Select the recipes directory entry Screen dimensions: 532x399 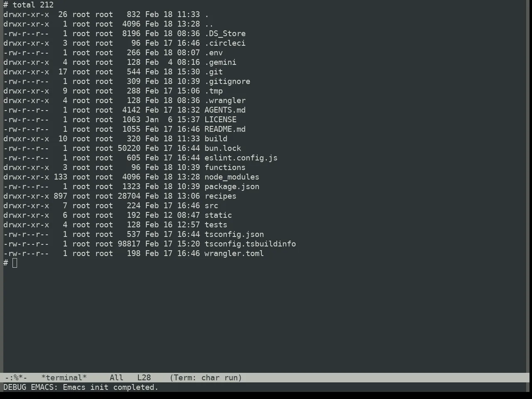pyautogui.click(x=220, y=196)
